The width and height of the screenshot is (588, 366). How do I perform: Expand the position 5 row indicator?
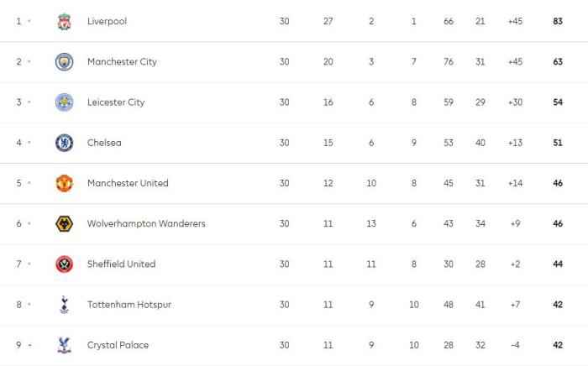click(x=29, y=183)
